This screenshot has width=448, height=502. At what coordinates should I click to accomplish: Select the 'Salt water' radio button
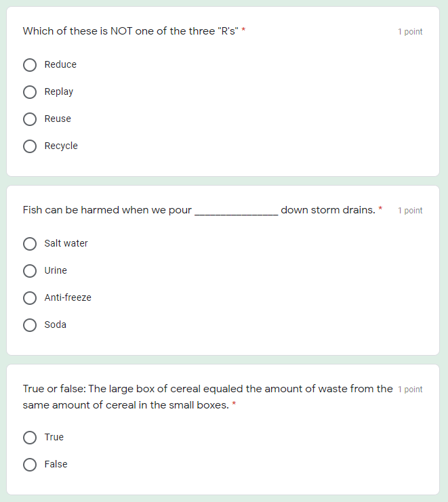click(x=30, y=244)
